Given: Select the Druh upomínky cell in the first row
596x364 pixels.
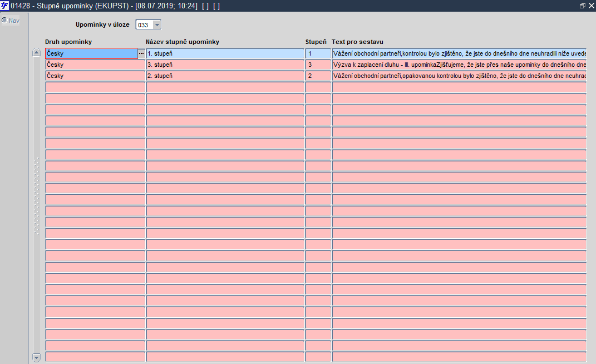Looking at the screenshot, I should 92,53.
